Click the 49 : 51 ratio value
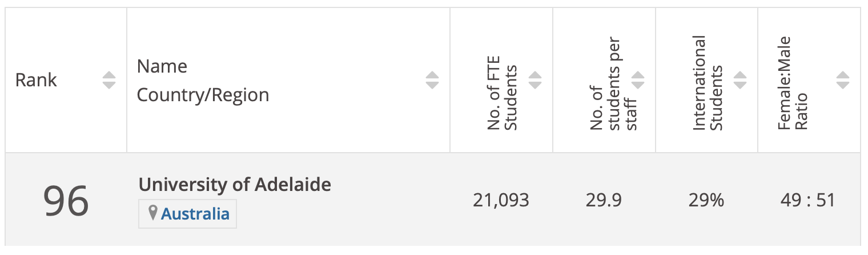The height and width of the screenshot is (255, 868). [808, 201]
